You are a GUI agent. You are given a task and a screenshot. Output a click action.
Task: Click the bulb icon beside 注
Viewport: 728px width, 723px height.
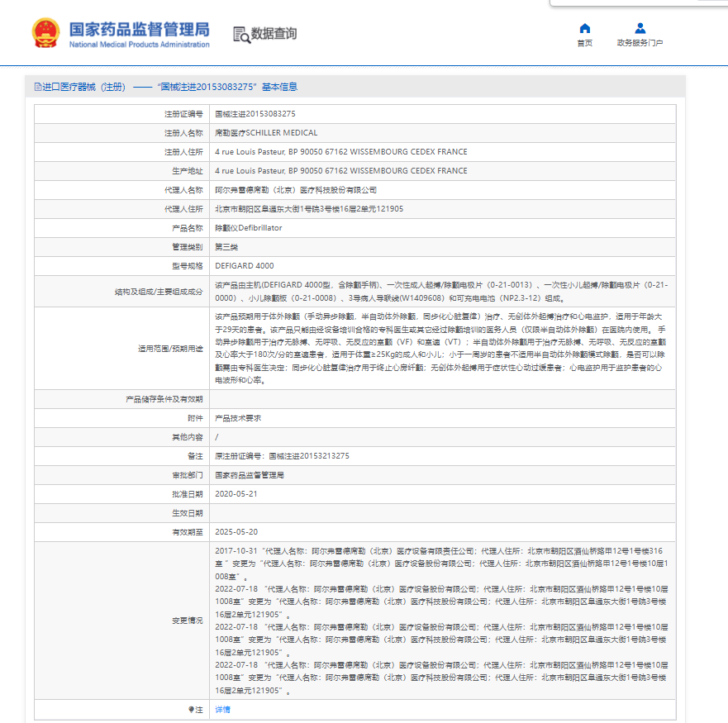(191, 709)
